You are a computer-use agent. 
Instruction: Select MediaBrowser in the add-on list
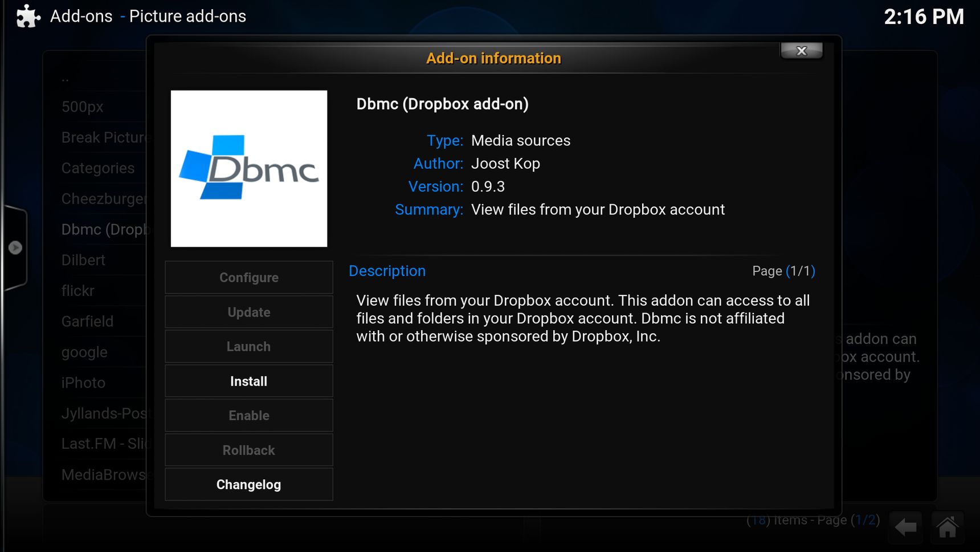click(104, 475)
